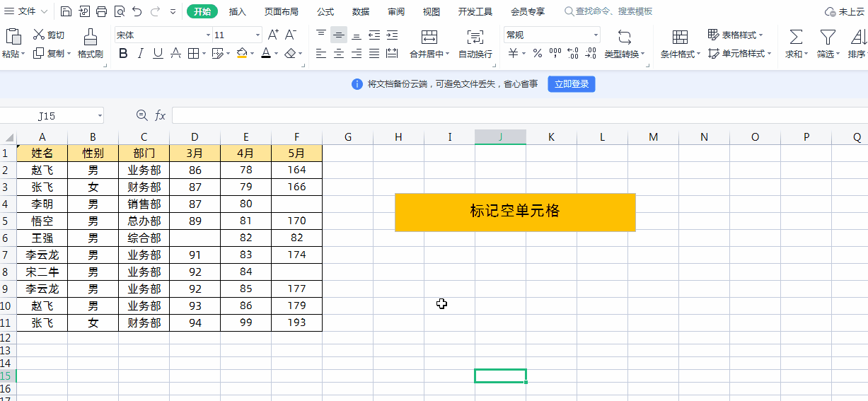Toggle italic formatting
Viewport: 868px width, 401px height.
click(140, 53)
